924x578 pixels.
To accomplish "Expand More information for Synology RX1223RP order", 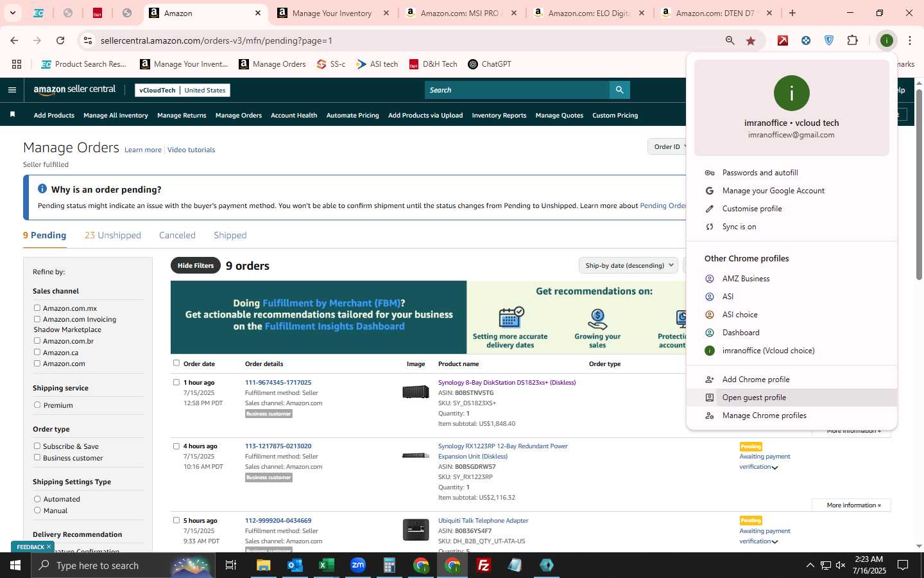I will click(x=851, y=505).
